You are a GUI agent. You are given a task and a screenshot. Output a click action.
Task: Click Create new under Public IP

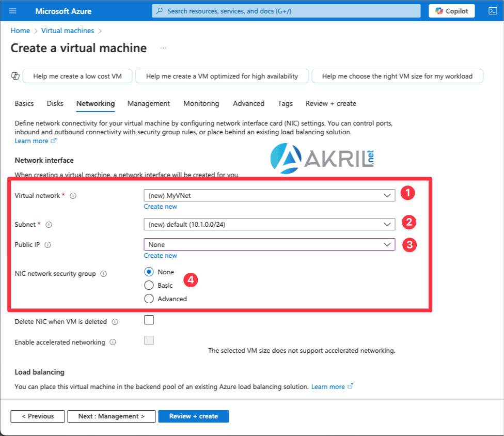pyautogui.click(x=160, y=256)
